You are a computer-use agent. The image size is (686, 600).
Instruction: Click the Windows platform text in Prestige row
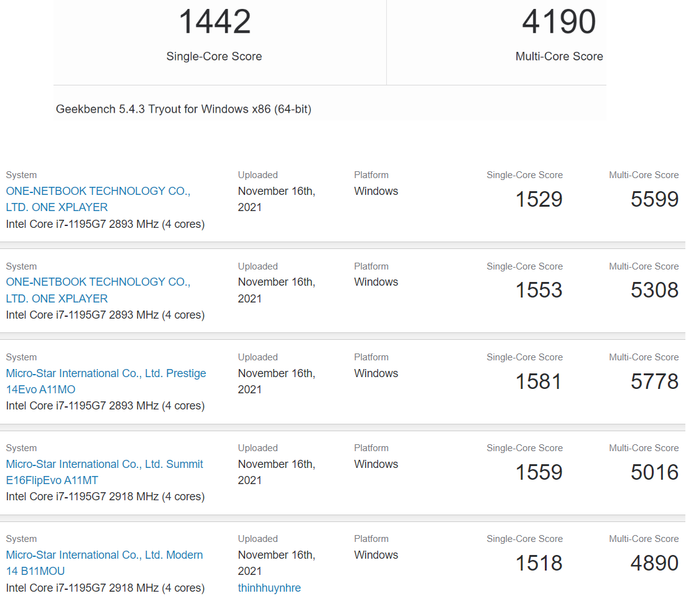(x=376, y=373)
